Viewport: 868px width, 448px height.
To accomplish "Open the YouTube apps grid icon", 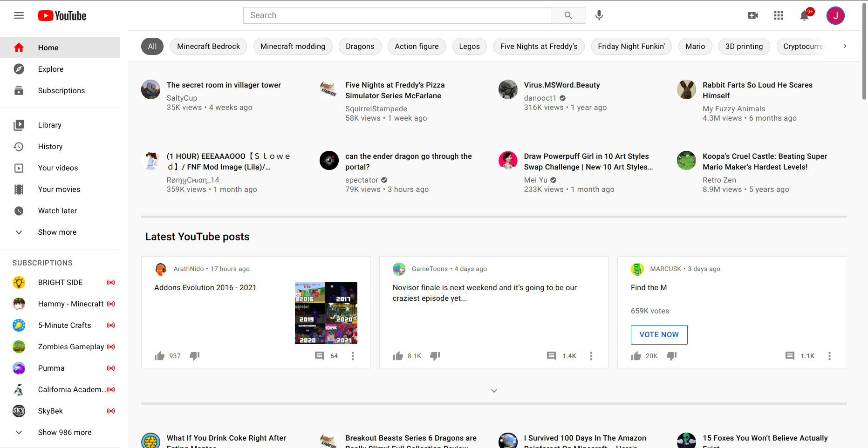I will (778, 15).
